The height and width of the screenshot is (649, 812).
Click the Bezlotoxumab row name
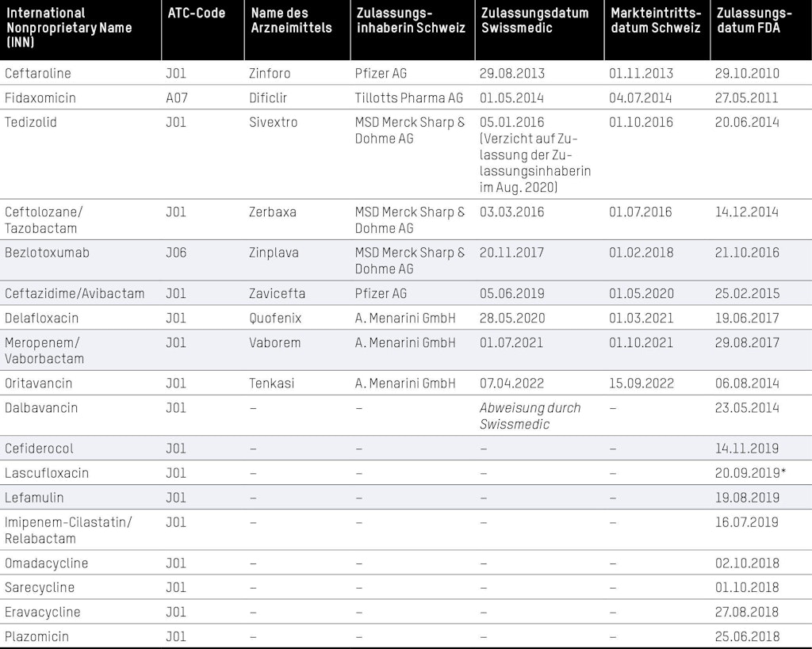48,253
